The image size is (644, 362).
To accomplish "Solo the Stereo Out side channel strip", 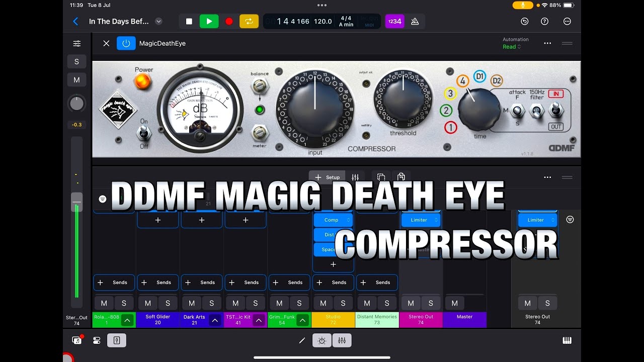I will tap(76, 62).
